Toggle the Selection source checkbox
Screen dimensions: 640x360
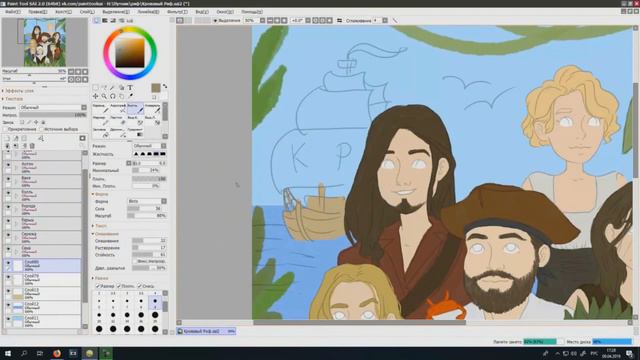click(41, 129)
